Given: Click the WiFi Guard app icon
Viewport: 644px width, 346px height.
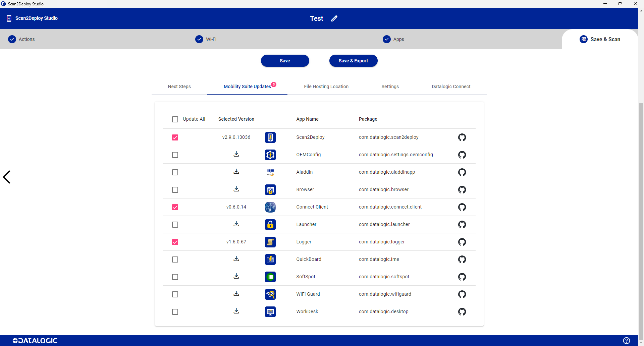Looking at the screenshot, I should (270, 294).
